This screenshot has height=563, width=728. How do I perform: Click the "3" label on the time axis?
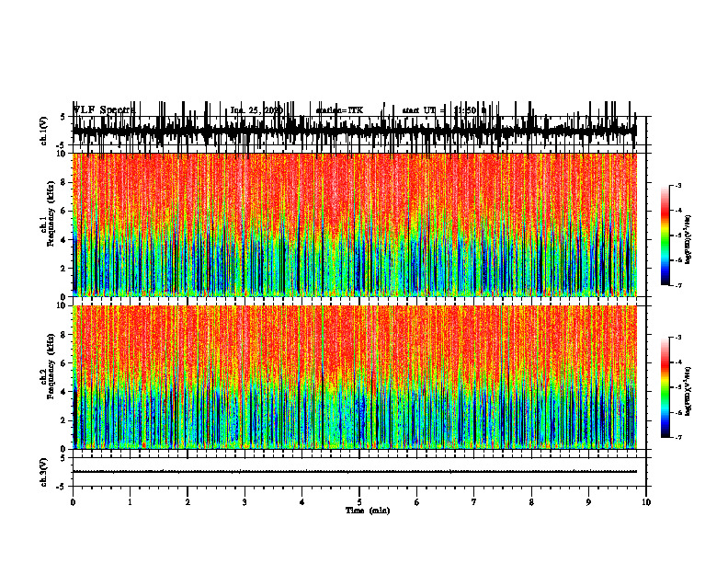[245, 502]
